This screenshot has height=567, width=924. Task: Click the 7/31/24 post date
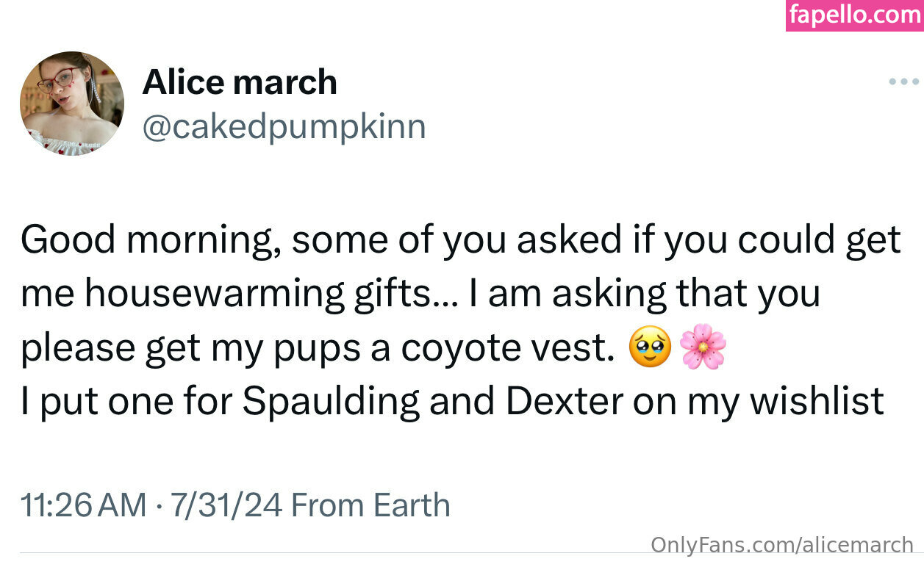[x=226, y=505]
